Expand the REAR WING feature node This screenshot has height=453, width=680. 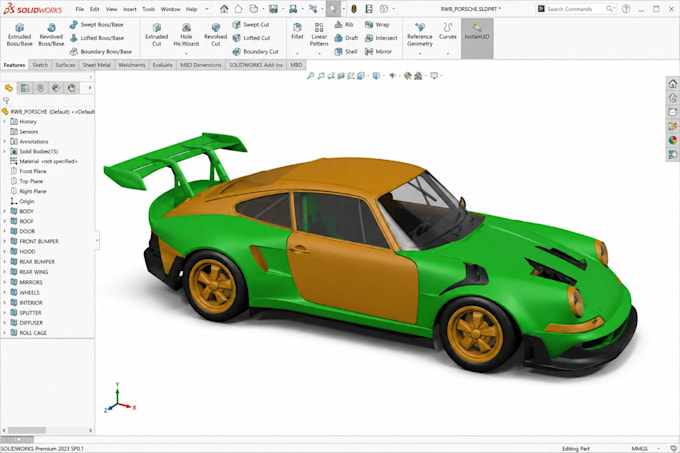5,272
